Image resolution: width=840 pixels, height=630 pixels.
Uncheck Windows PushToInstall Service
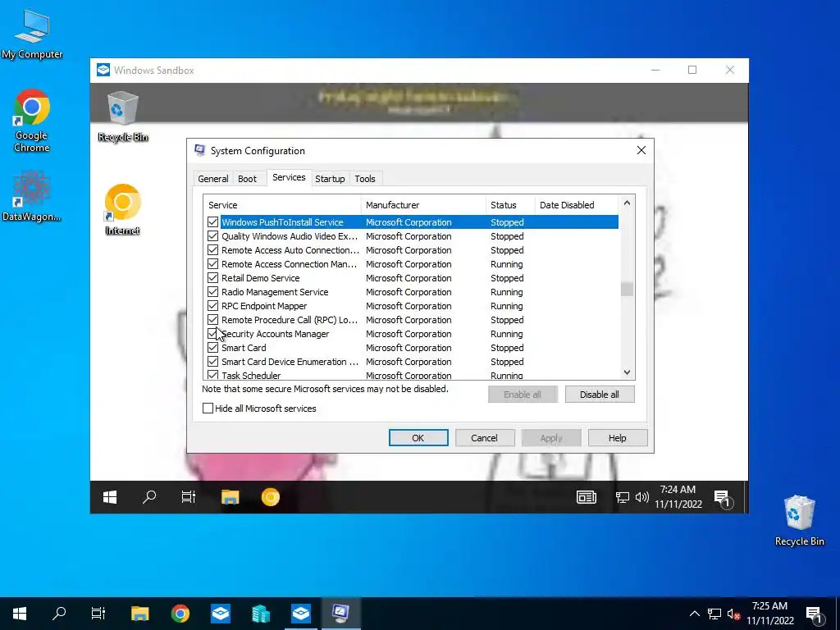(212, 221)
